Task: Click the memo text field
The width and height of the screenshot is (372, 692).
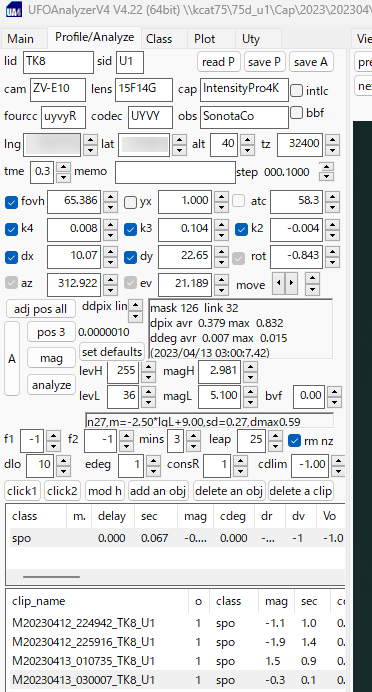Action: click(x=175, y=172)
